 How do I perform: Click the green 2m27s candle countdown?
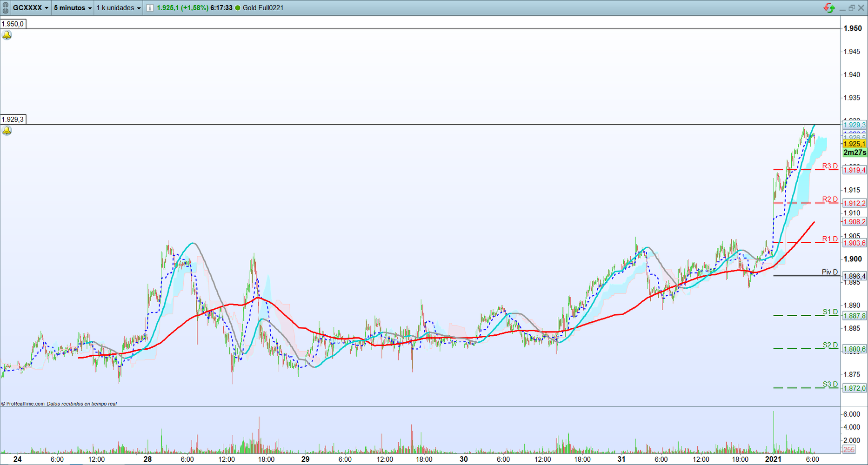(x=855, y=153)
